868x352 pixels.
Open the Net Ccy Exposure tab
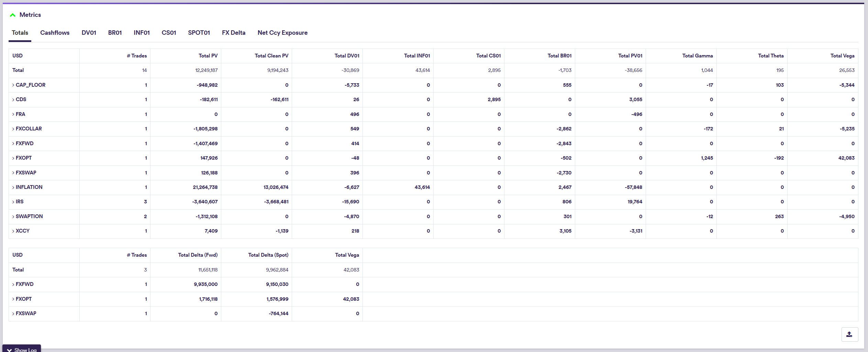point(282,33)
